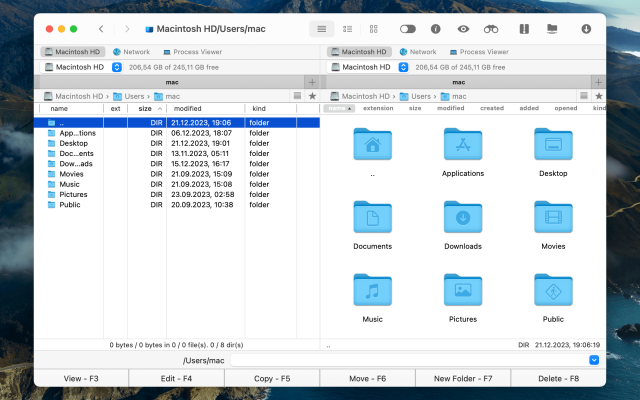Click the info icon in toolbar
Viewport: 640px width, 400px height.
(435, 29)
